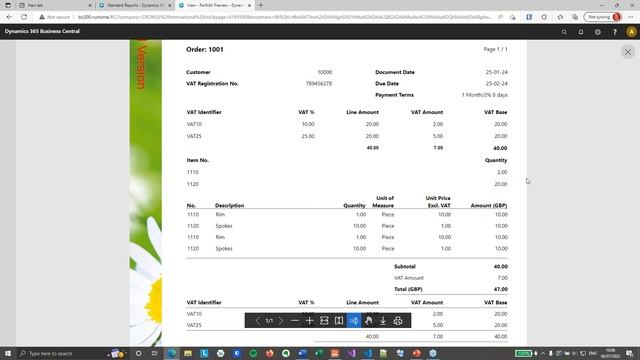
Task: Click Dynamics 365 Business Central title
Action: pyautogui.click(x=42, y=31)
